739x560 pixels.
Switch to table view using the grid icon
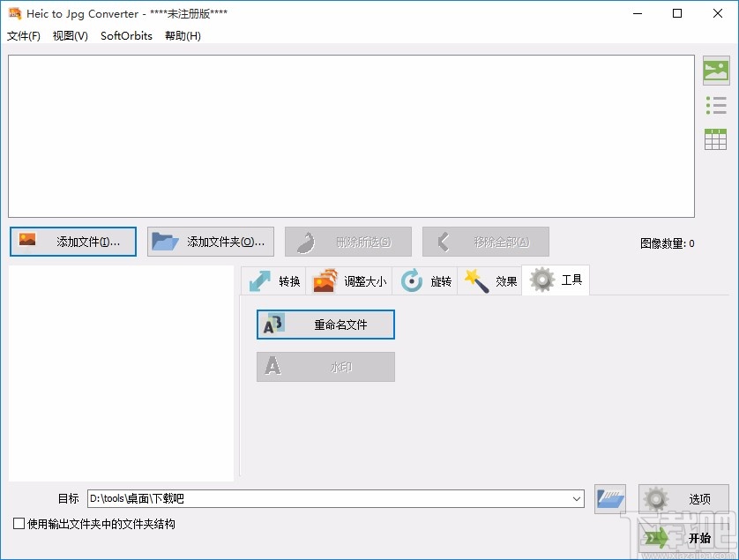(x=717, y=138)
